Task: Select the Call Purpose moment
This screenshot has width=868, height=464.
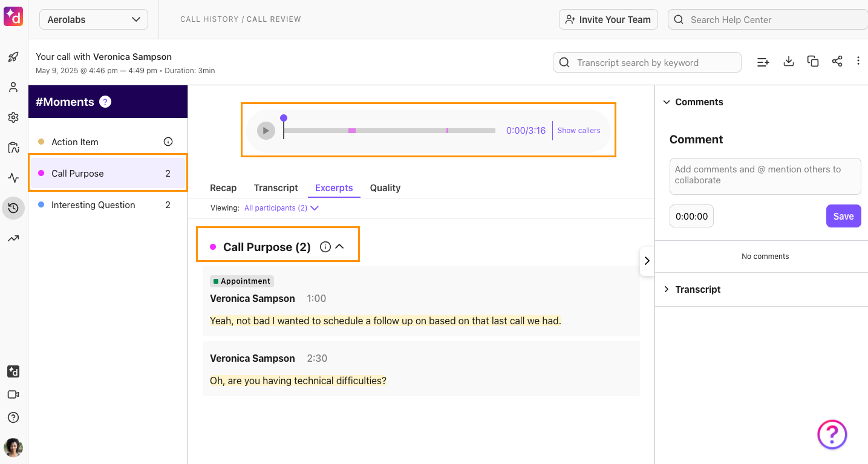Action: pyautogui.click(x=108, y=173)
